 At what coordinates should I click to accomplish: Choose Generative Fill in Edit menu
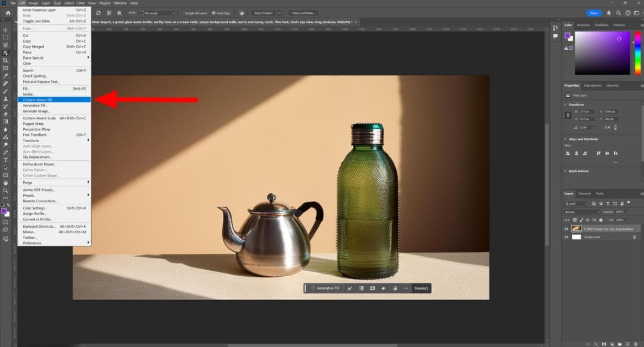pos(54,106)
